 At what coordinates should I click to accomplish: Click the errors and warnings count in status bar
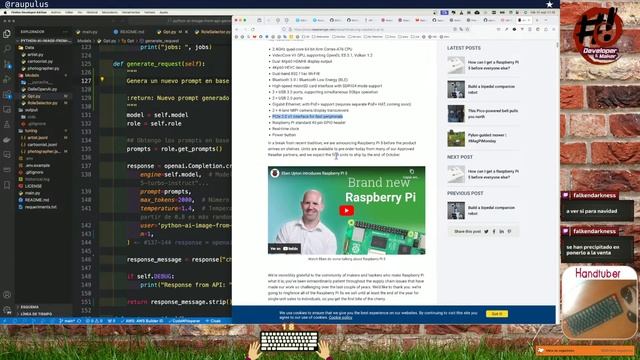[x=94, y=321]
